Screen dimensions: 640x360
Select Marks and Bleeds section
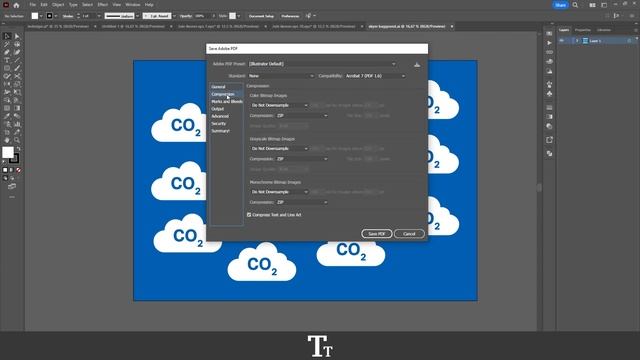pos(227,102)
